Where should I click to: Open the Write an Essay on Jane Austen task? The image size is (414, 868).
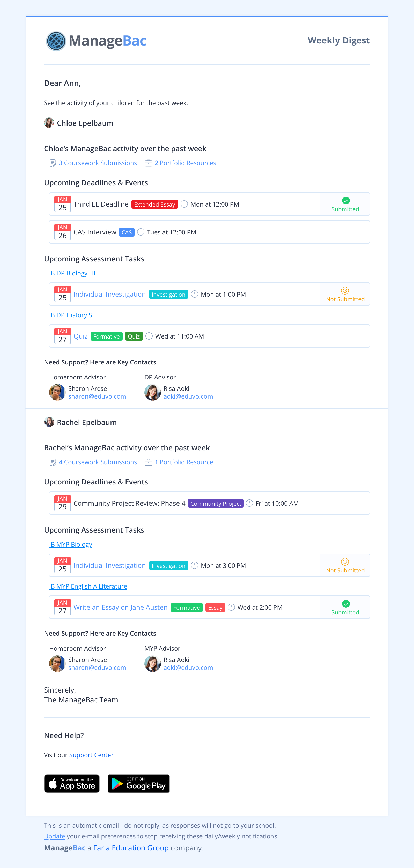click(120, 607)
